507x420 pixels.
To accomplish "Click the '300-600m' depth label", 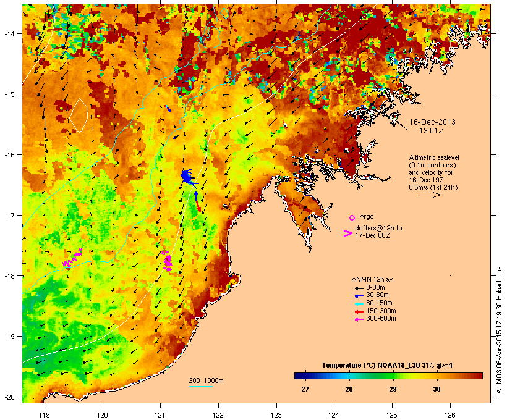I will 381,319.
